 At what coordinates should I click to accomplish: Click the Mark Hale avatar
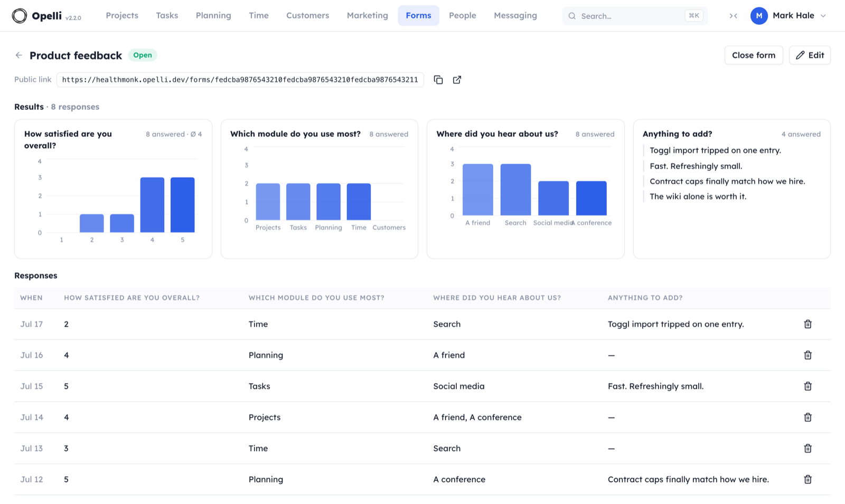click(x=759, y=16)
